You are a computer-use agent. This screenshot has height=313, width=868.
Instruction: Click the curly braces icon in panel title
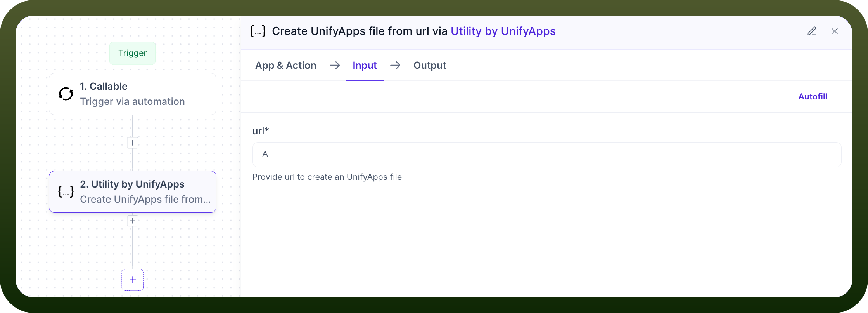(258, 31)
